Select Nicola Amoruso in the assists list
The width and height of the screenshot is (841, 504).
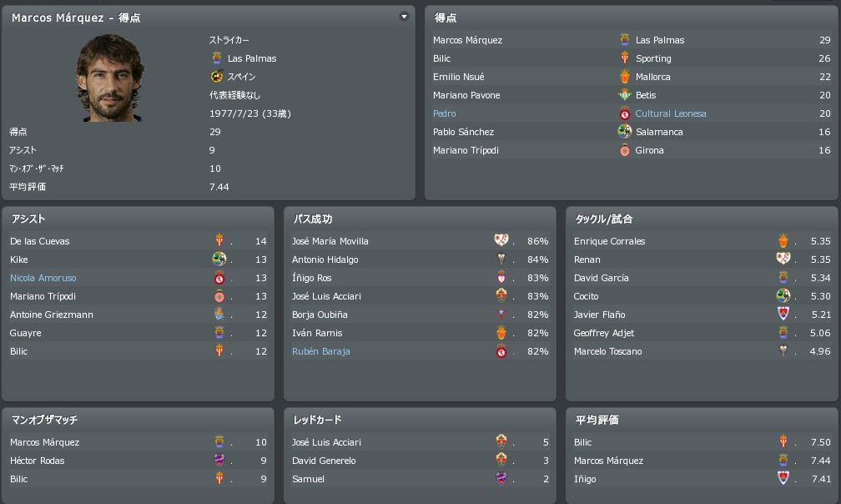43,278
